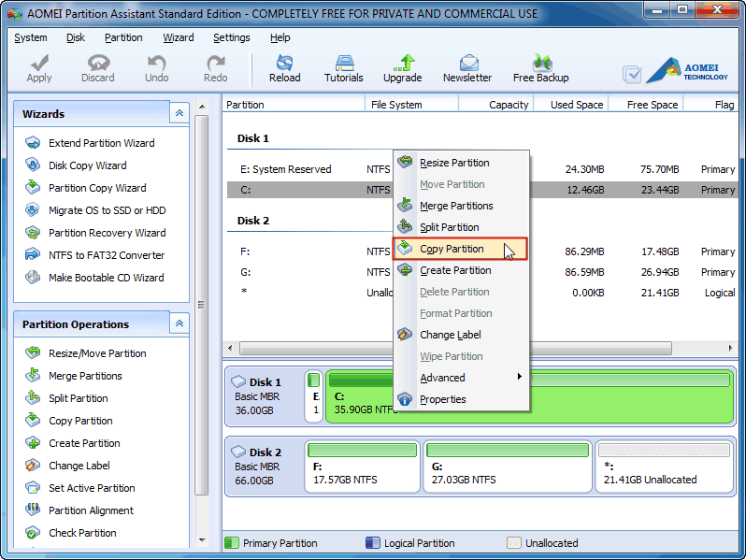Click Copy Partition in the left sidebar
This screenshot has width=746, height=560.
(80, 421)
